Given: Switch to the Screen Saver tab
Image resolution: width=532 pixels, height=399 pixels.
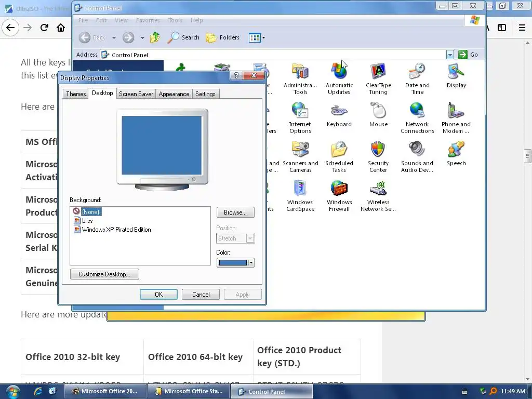Looking at the screenshot, I should [136, 94].
